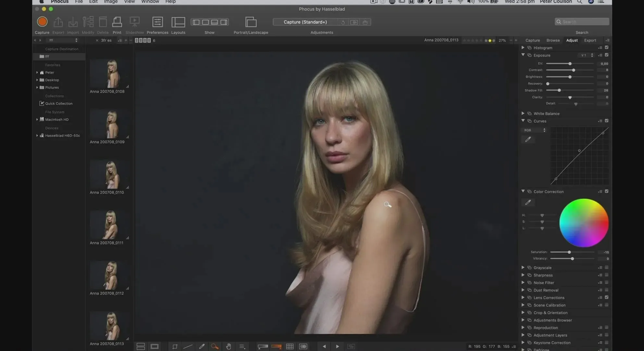Open the Capture (Standard+) adjustments dropdown
Screen dimensions: 644x351
tap(305, 22)
